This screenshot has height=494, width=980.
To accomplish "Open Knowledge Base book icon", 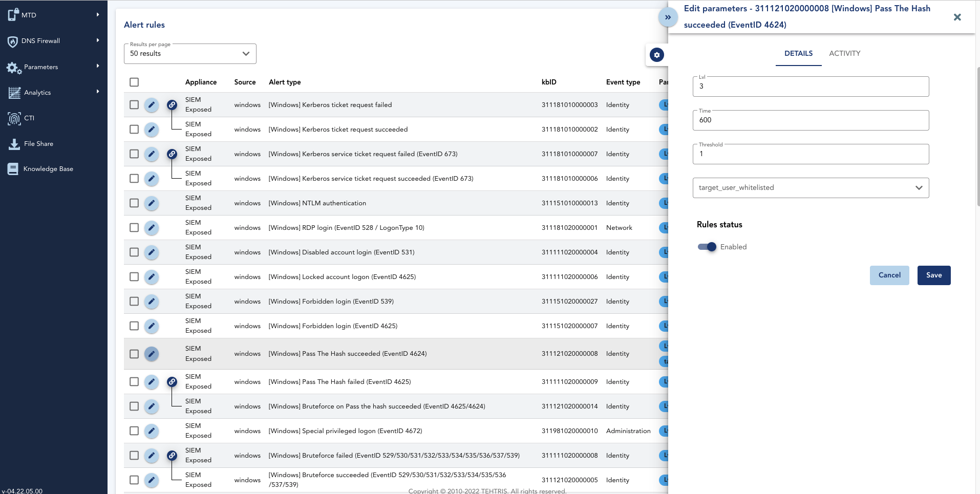I will pos(13,169).
